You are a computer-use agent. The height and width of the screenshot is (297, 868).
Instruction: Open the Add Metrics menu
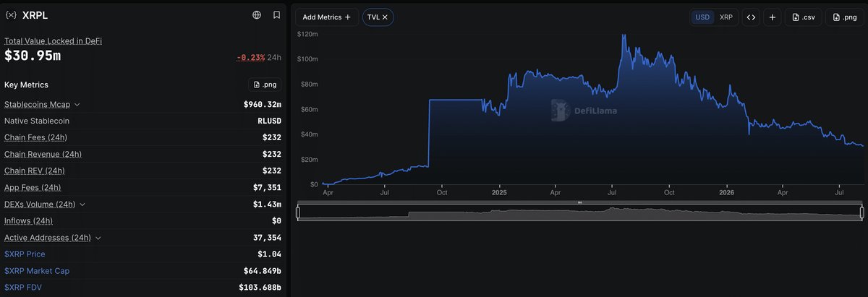pyautogui.click(x=327, y=17)
